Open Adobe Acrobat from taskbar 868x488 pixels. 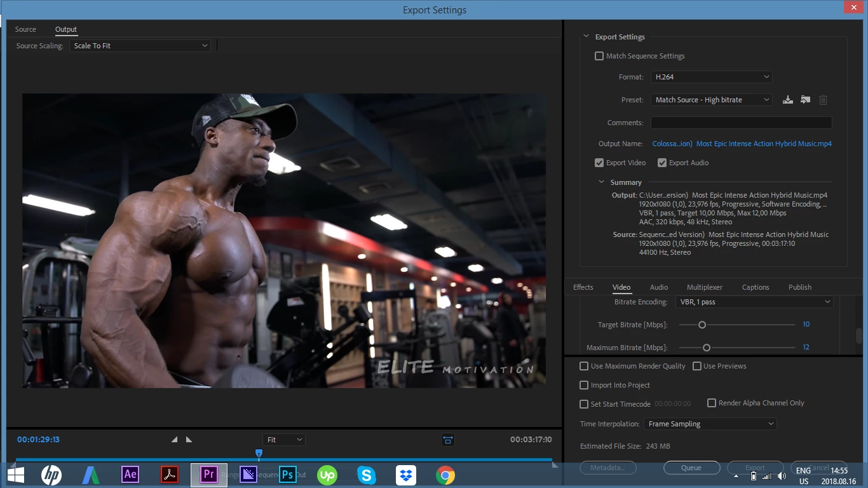[x=170, y=475]
